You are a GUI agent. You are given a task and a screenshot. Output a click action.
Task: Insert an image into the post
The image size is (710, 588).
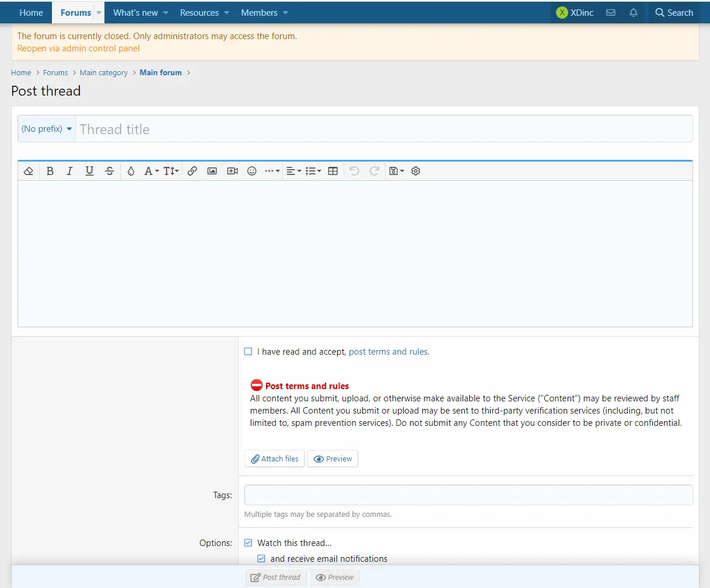212,171
